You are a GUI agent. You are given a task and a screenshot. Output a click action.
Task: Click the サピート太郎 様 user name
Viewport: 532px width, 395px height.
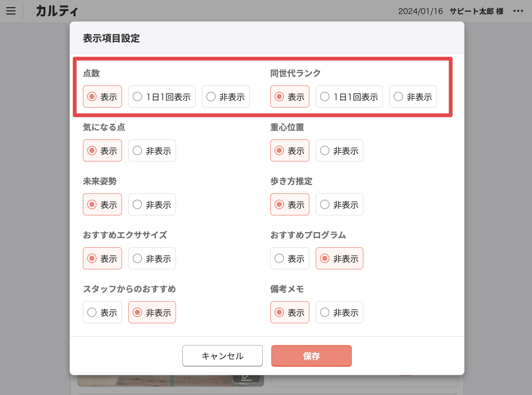476,11
